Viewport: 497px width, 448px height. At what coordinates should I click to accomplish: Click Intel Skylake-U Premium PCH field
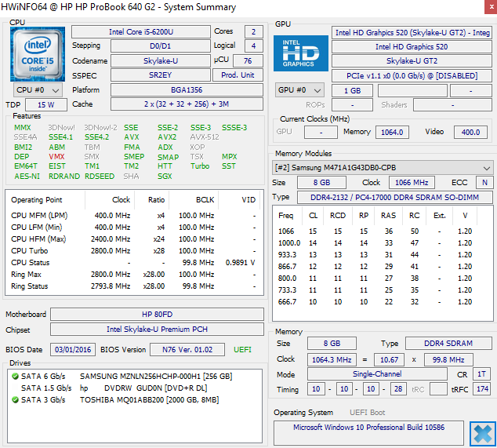pyautogui.click(x=158, y=329)
